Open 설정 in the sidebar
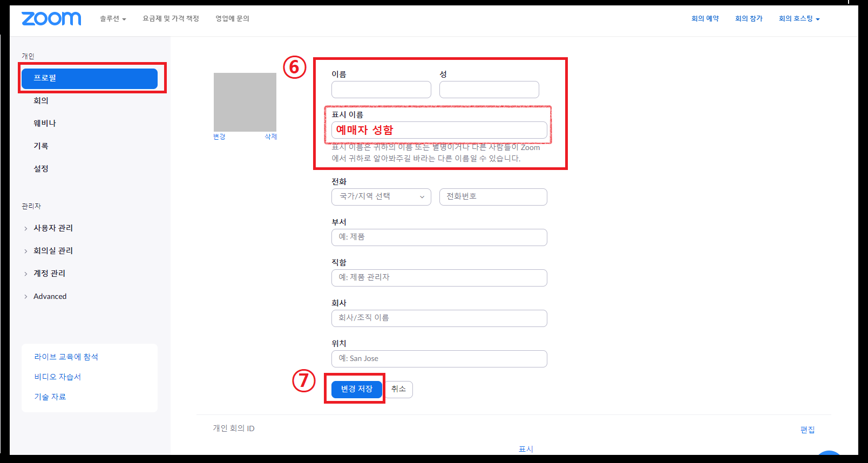The image size is (868, 463). tap(41, 169)
